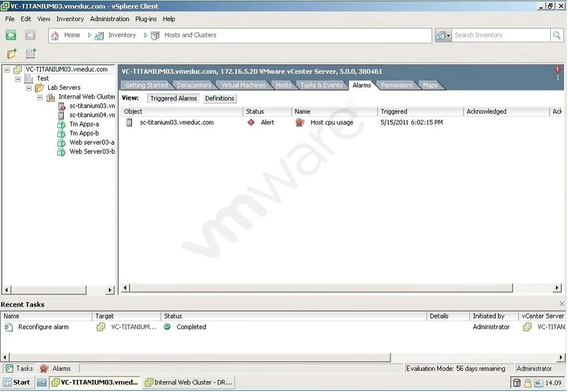Click the Host cpu usage alarm icon

click(x=299, y=122)
